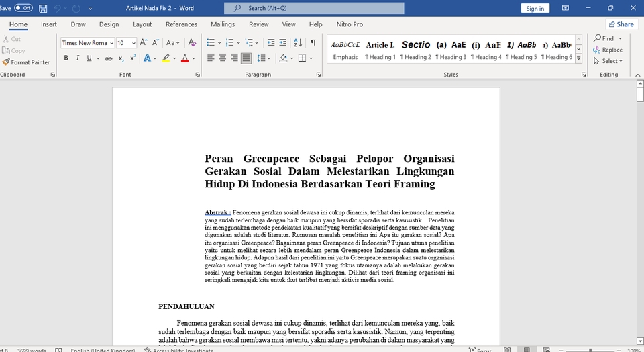Click the Format Painter button

(26, 62)
